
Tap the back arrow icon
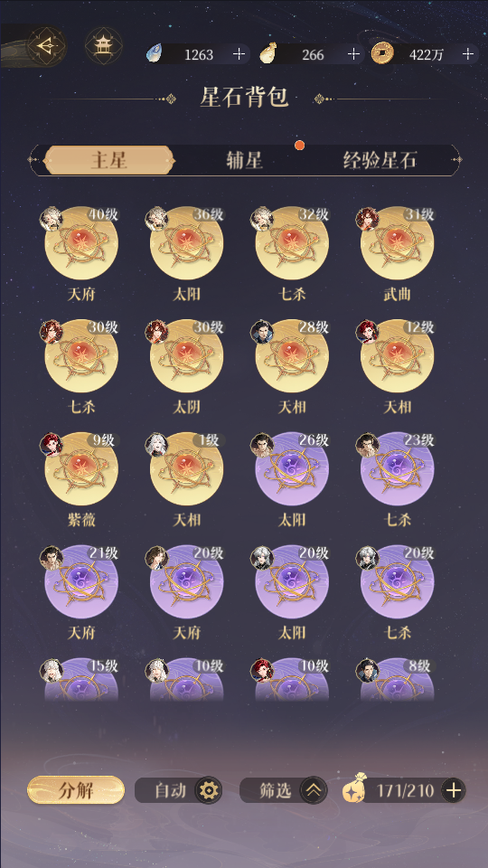pyautogui.click(x=46, y=46)
